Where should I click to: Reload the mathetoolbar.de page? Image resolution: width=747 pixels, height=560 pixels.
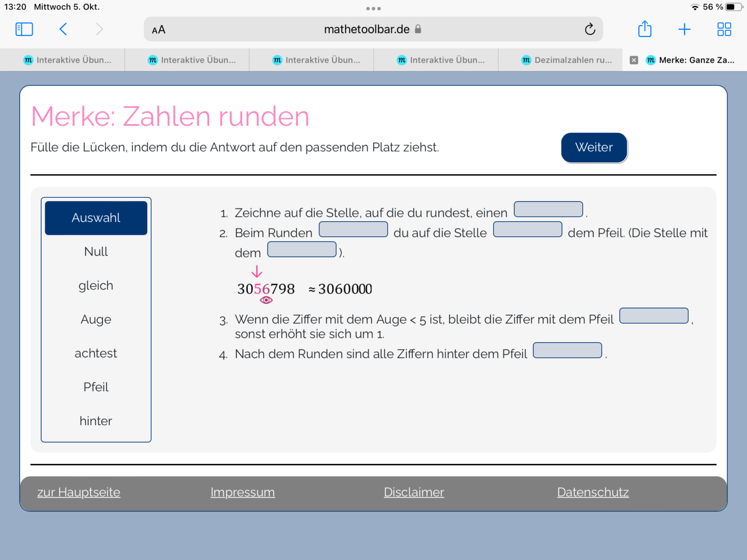(x=590, y=29)
